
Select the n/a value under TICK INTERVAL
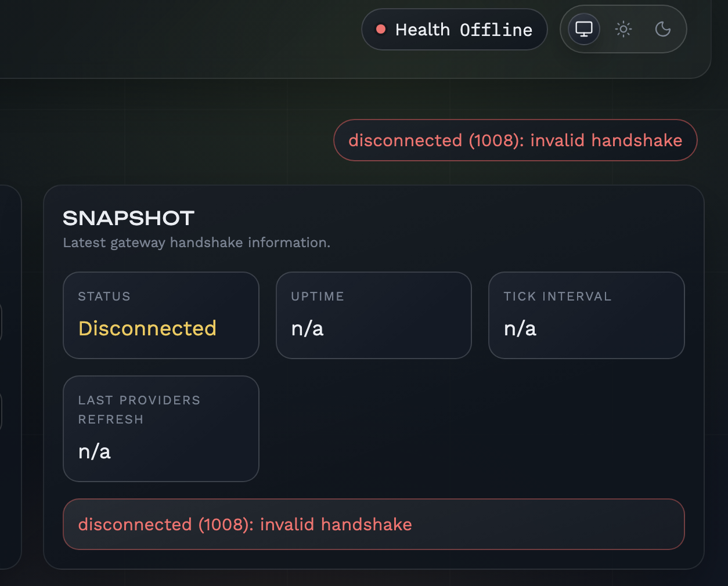[x=520, y=329]
